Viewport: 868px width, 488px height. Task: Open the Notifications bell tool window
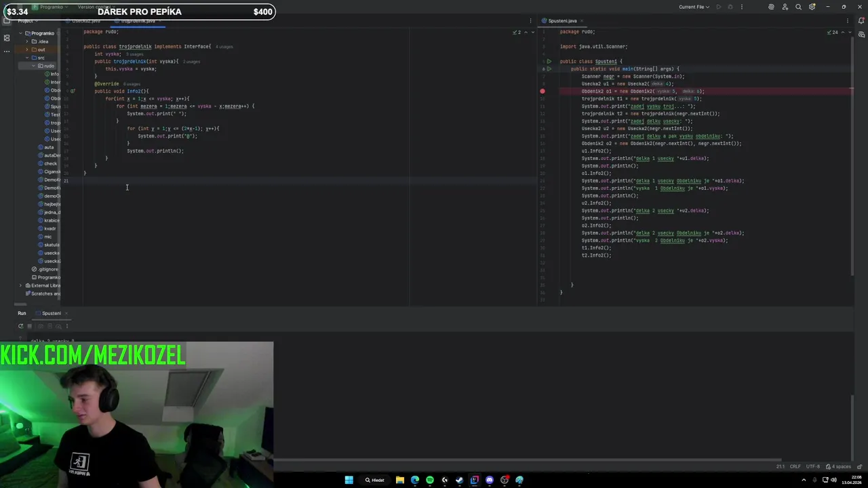click(x=862, y=21)
